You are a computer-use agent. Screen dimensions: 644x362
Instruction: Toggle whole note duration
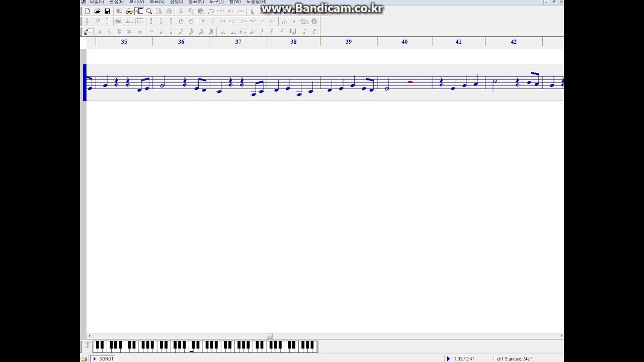(x=151, y=31)
